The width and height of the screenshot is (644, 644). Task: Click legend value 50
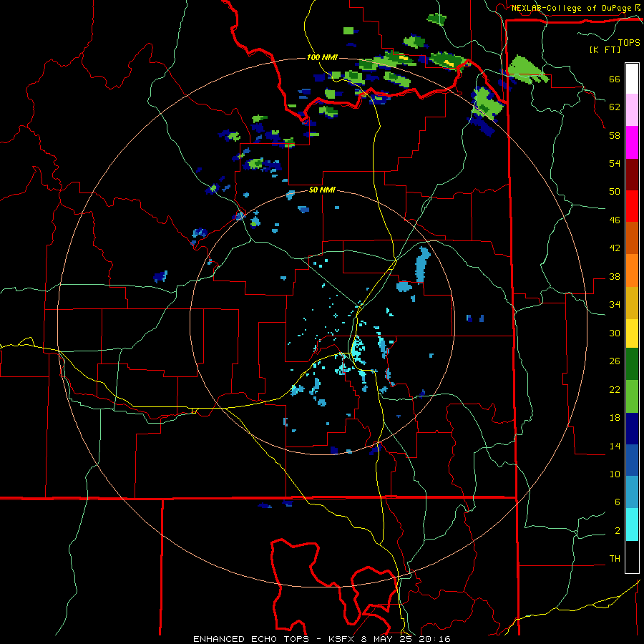(x=615, y=192)
